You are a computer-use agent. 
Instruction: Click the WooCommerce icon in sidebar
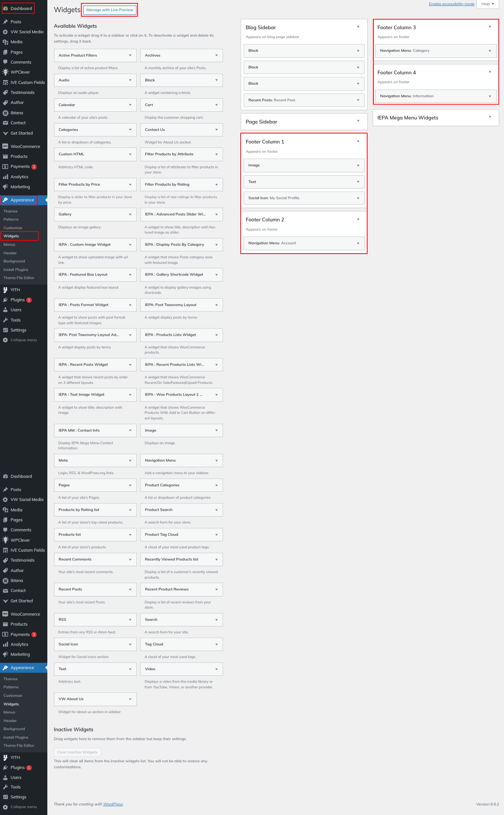pos(6,146)
